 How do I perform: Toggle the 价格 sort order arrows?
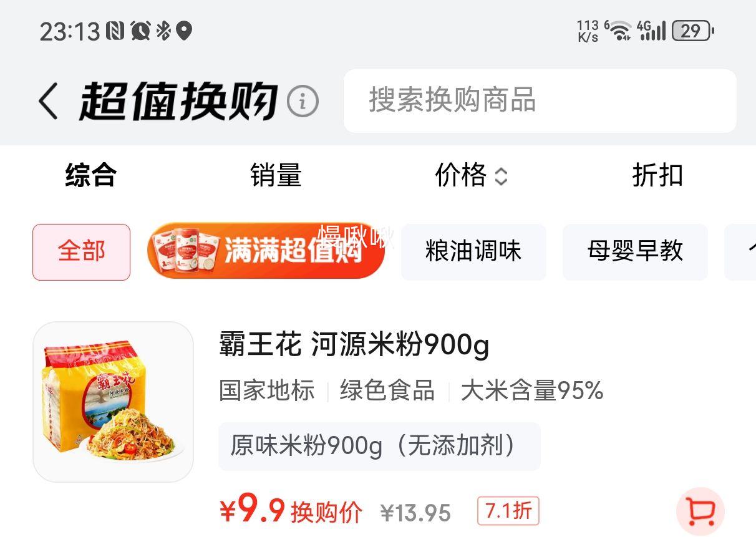(x=502, y=177)
